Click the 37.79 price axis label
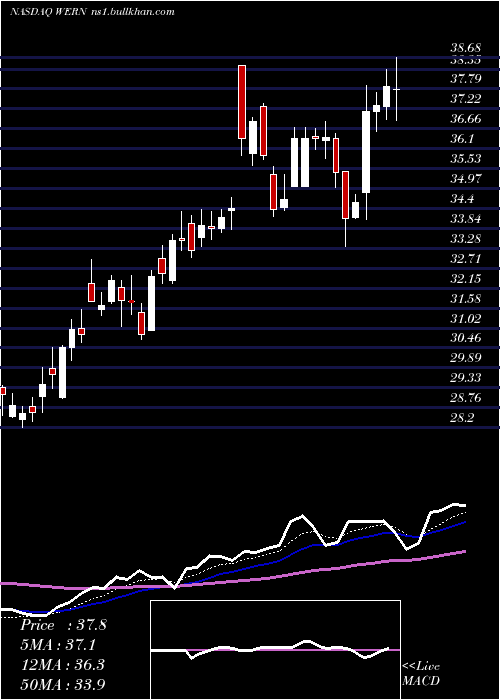Viewport: 500px width, 700px height. tap(466, 79)
